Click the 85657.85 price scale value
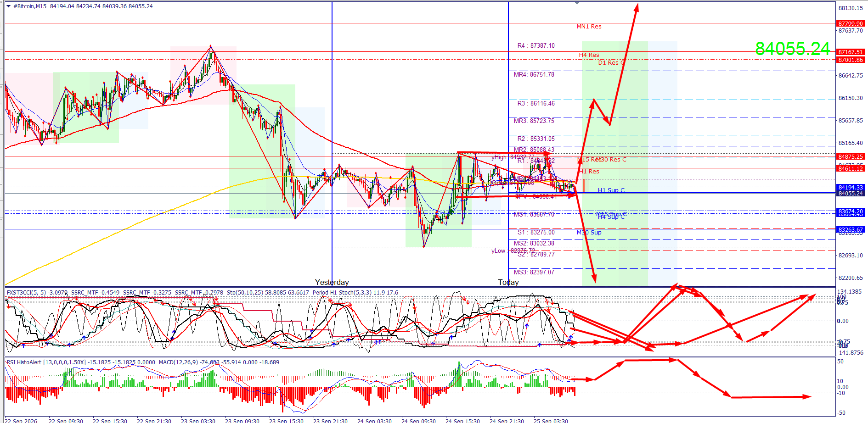Image resolution: width=868 pixels, height=423 pixels. pyautogui.click(x=851, y=120)
